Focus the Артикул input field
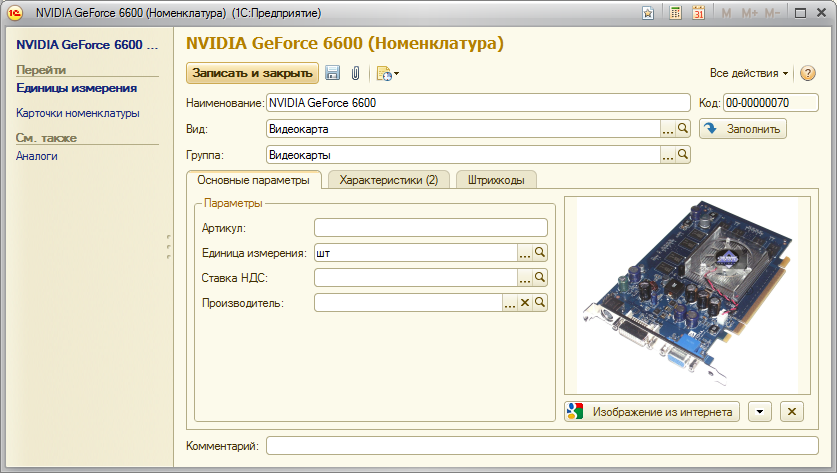Screen dimensions: 837x473 coord(431,227)
